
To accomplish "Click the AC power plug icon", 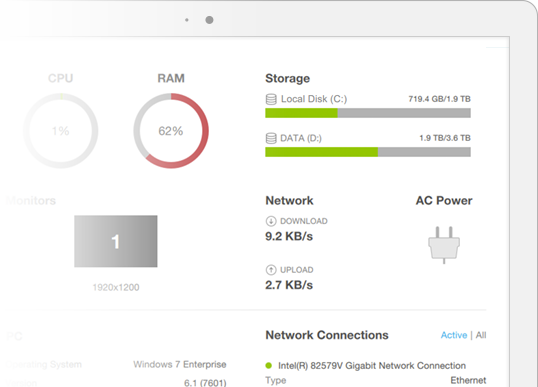I will (x=444, y=245).
